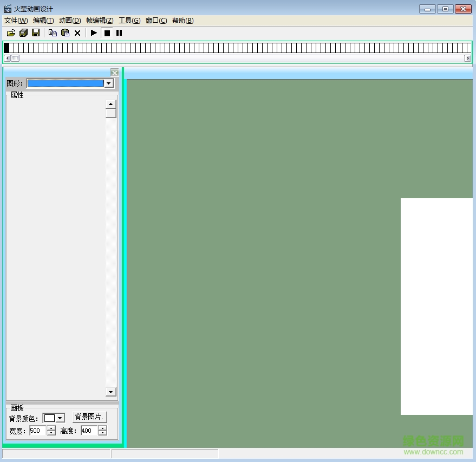Pause the animation playback
The height and width of the screenshot is (462, 476).
coord(119,33)
